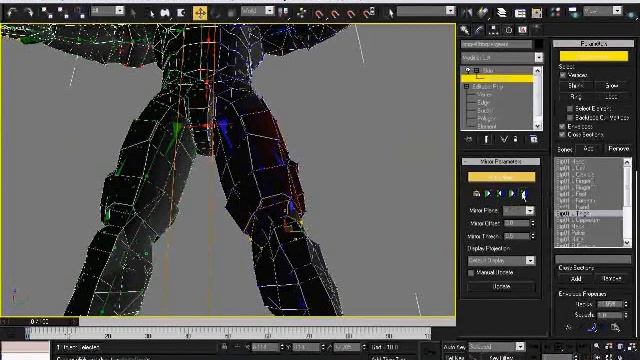Toggle the Percent Snap magnet icon
This screenshot has width=640, height=360.
click(351, 13)
